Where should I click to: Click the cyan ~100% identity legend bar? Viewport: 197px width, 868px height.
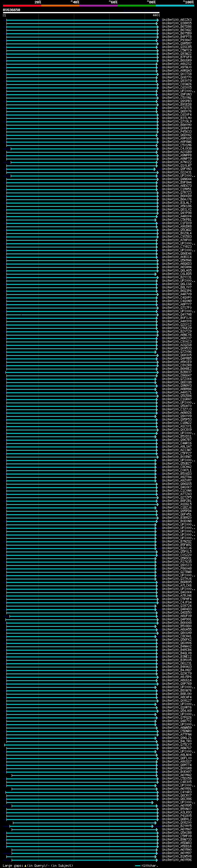175,6
